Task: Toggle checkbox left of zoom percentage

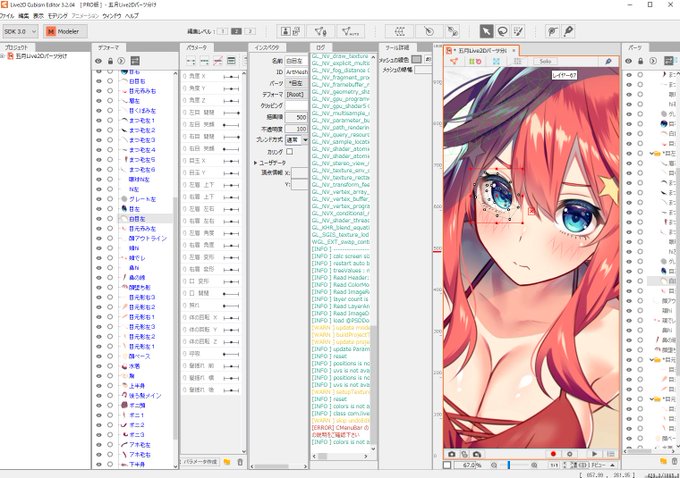Action: [447, 465]
